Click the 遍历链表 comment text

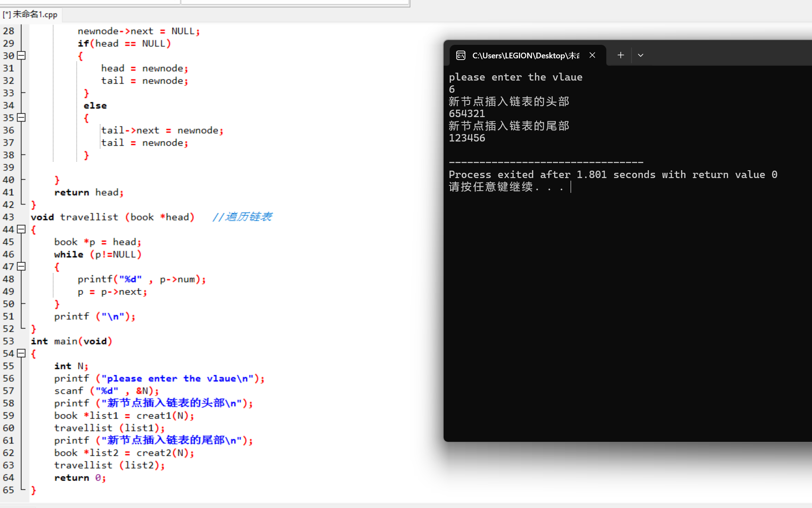coord(242,217)
